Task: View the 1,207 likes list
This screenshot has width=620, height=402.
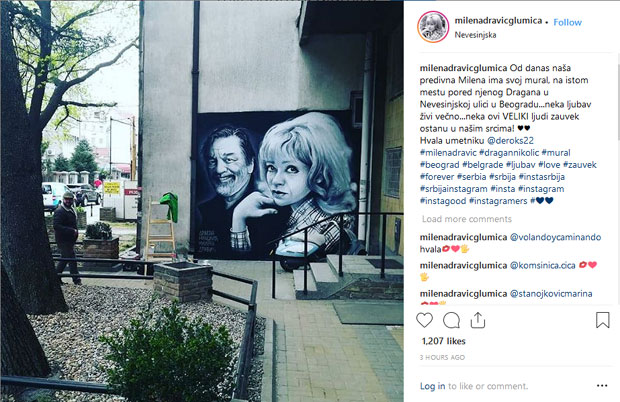Action: pyautogui.click(x=443, y=341)
